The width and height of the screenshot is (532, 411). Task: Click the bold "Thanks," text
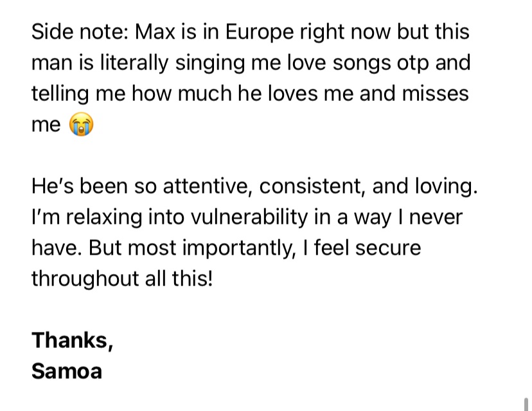click(x=72, y=340)
